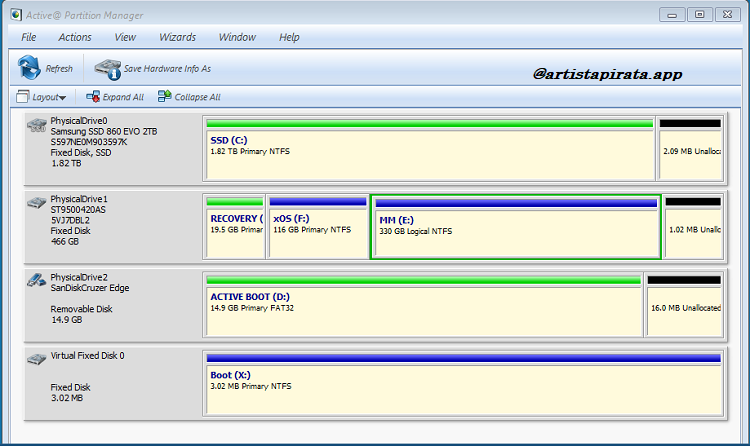The image size is (750, 446).
Task: Select the xOS (F:) partition
Action: click(x=317, y=232)
